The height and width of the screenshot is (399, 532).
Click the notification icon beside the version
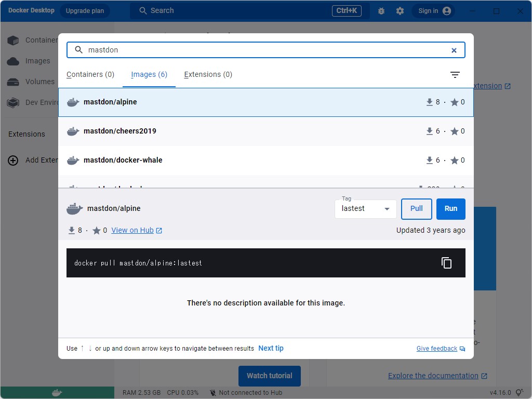click(519, 393)
